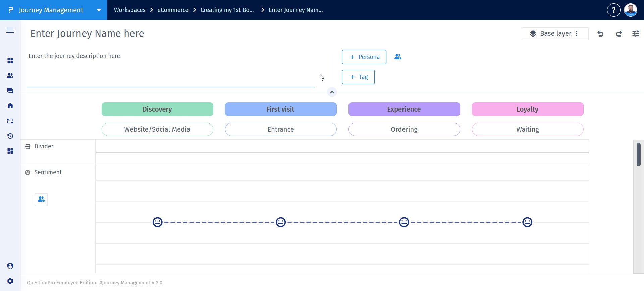Open the home icon in sidebar
The image size is (644, 291).
10,106
